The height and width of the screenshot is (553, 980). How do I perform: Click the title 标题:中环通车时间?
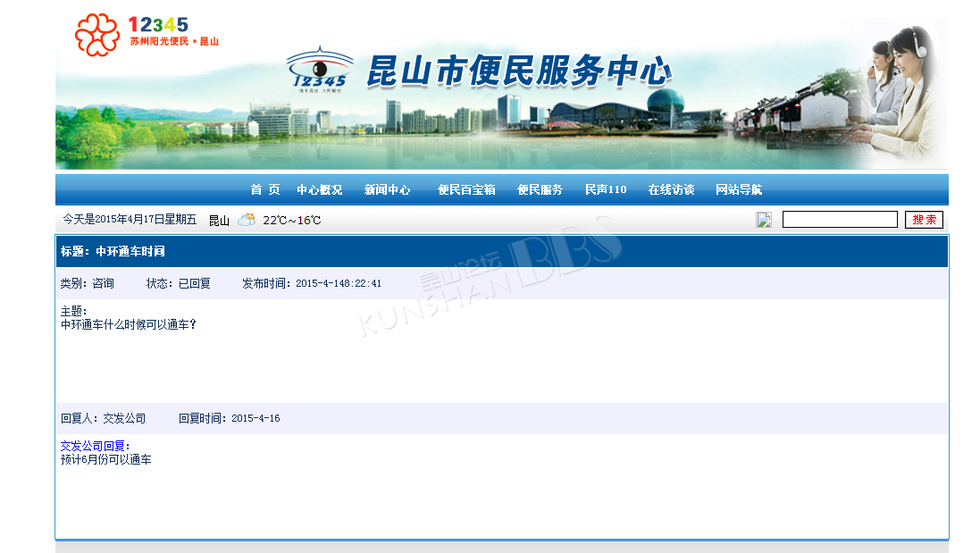[x=113, y=252]
